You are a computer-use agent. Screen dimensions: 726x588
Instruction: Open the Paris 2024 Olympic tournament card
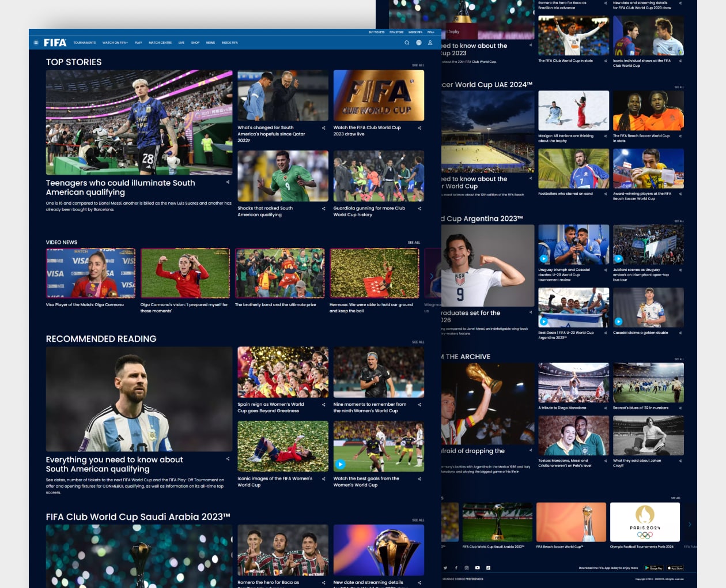(645, 522)
